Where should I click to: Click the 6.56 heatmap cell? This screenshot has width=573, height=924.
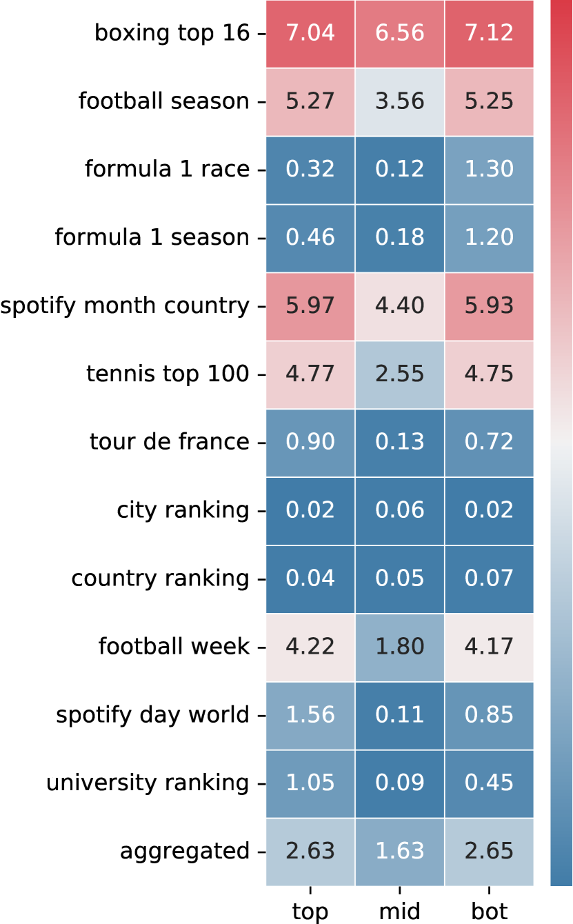400,33
